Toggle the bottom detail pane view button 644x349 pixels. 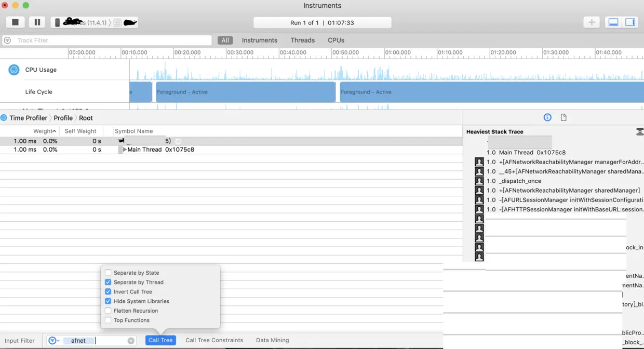click(x=613, y=22)
